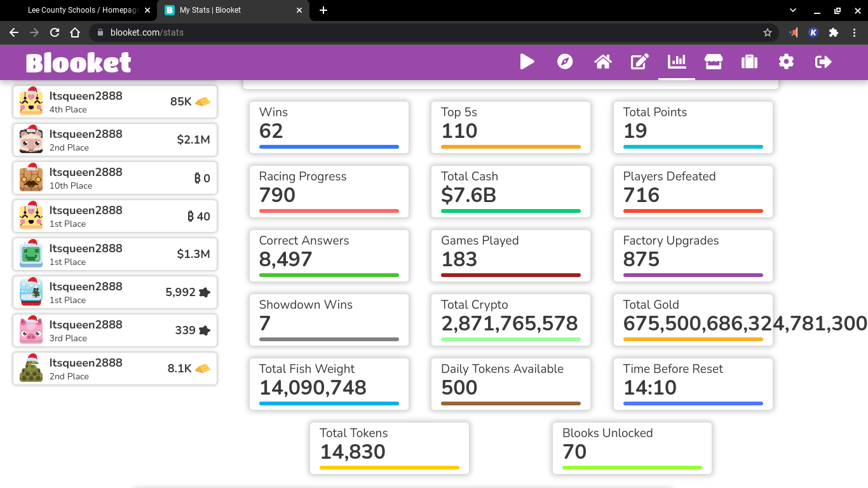Click the Total Fish Weight stat card

click(x=329, y=384)
